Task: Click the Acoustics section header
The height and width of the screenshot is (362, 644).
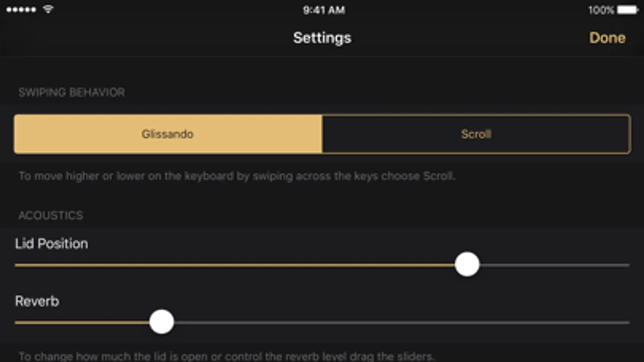Action: point(51,216)
